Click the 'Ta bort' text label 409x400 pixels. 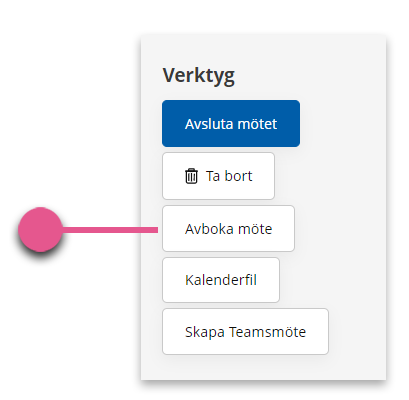click(229, 176)
